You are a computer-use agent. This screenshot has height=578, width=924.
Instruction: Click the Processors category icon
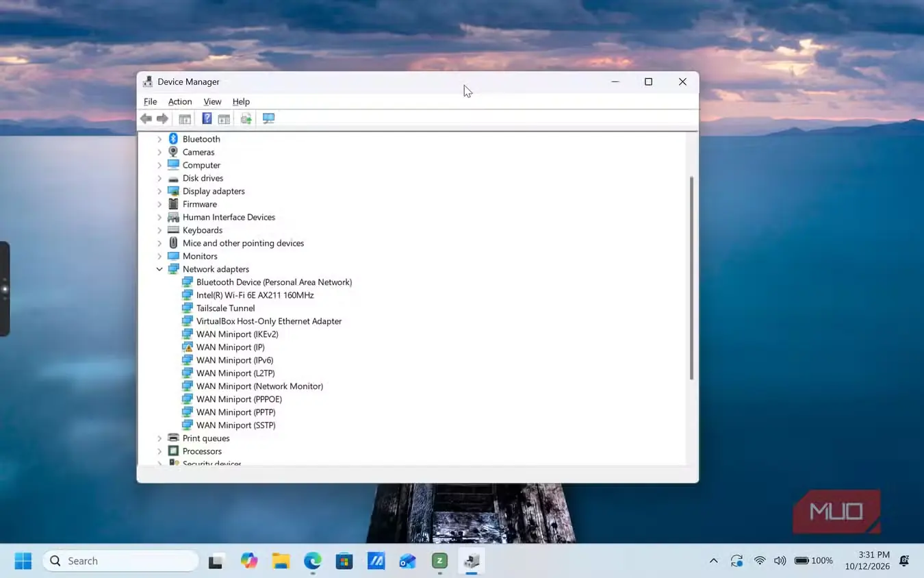[173, 451]
